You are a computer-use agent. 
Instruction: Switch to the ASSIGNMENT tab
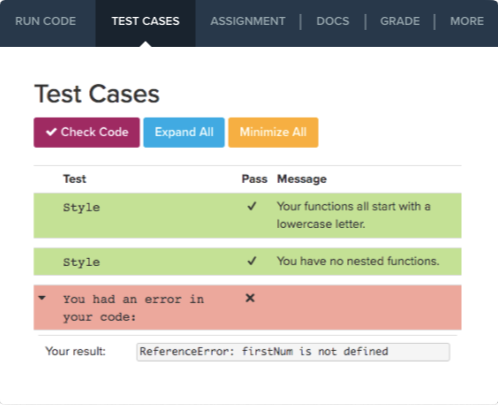tap(248, 21)
